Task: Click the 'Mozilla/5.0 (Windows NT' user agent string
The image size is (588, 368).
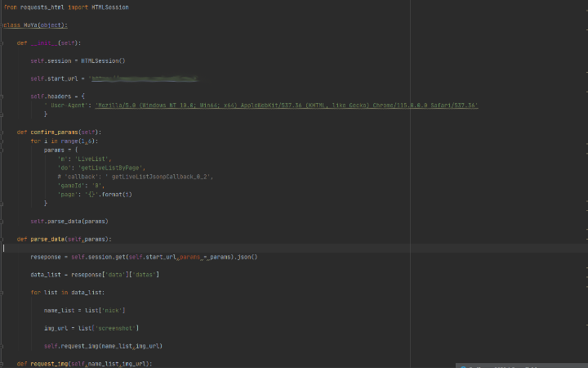Action: tap(287, 105)
